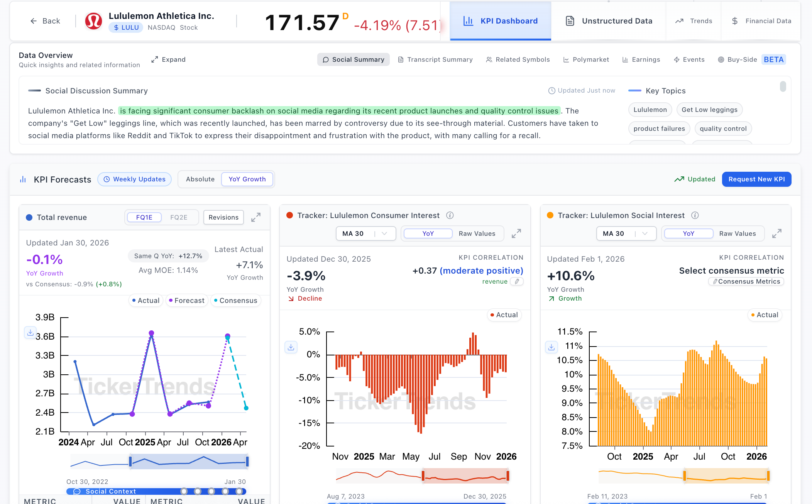Open MA 30 dropdown in Consumer Interest
Viewport: 812px width, 504px height.
365,233
